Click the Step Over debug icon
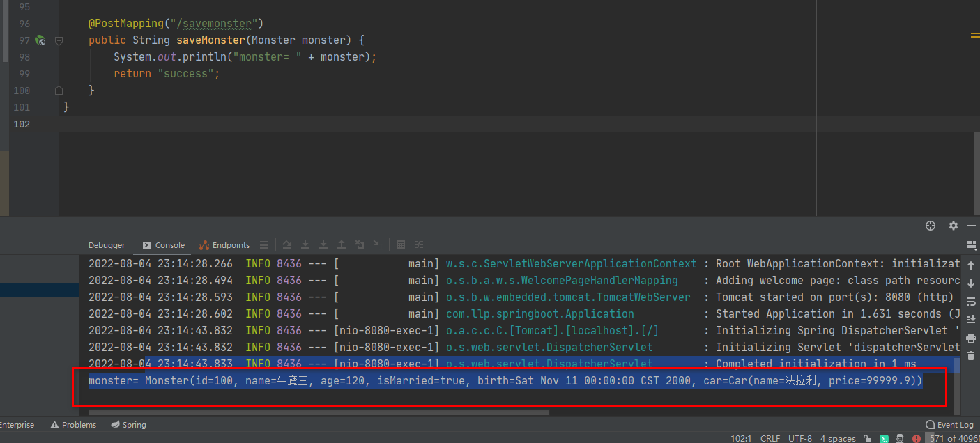The width and height of the screenshot is (980, 443). 287,244
